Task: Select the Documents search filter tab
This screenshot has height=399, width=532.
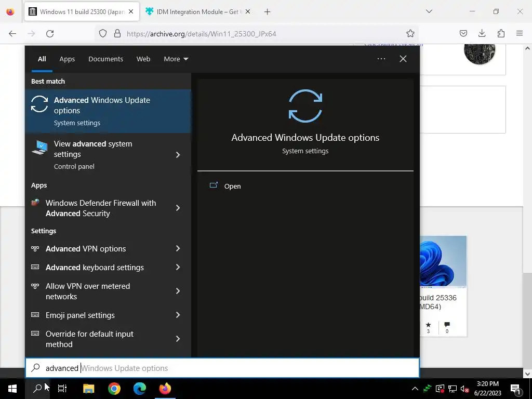Action: 105,59
